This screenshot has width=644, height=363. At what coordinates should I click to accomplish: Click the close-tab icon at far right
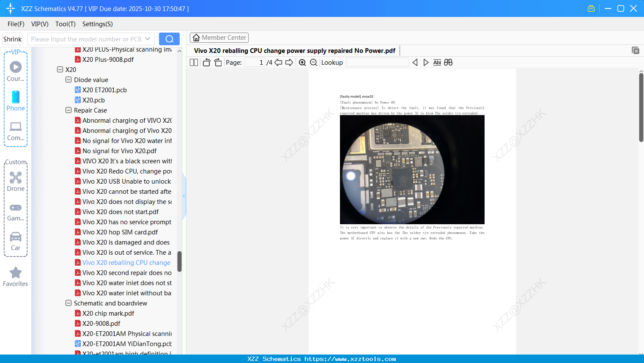coord(635,50)
